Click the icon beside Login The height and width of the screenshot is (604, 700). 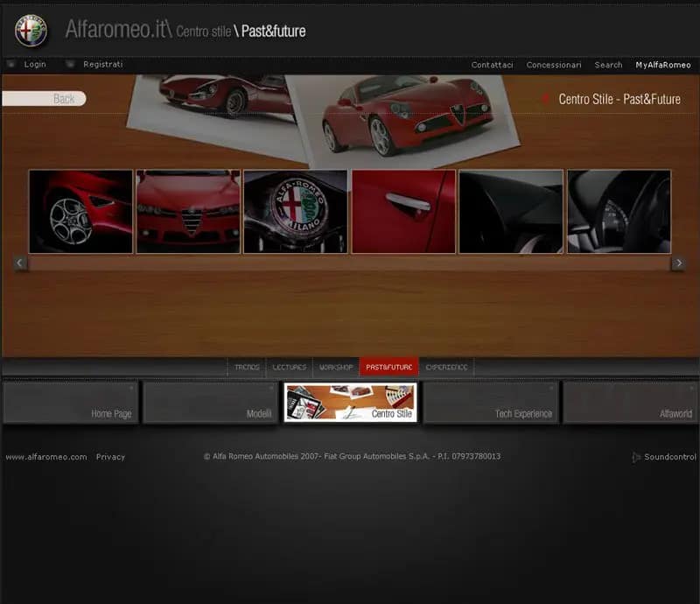pyautogui.click(x=11, y=64)
